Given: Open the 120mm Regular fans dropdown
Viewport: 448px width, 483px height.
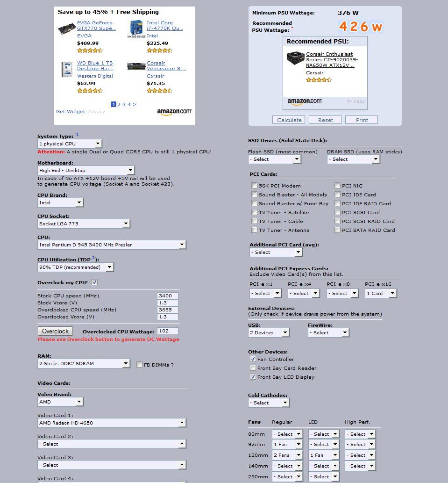Looking at the screenshot, I should (x=287, y=455).
